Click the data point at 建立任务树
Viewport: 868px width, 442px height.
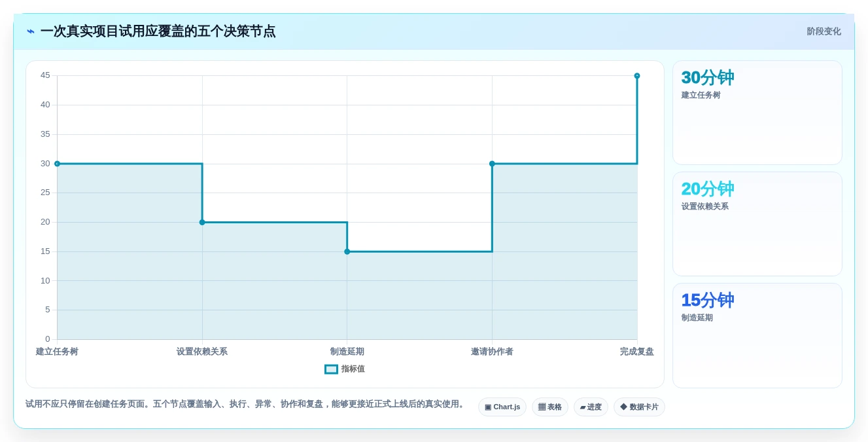pyautogui.click(x=57, y=164)
